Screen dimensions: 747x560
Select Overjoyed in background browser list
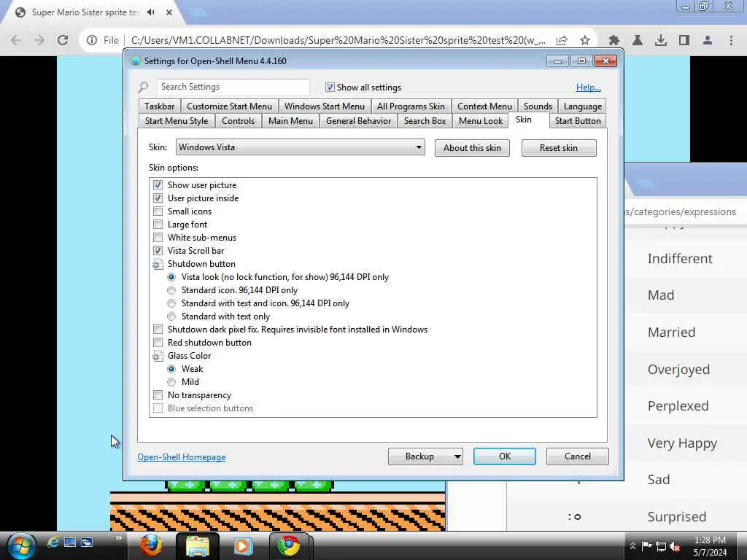pyautogui.click(x=678, y=369)
